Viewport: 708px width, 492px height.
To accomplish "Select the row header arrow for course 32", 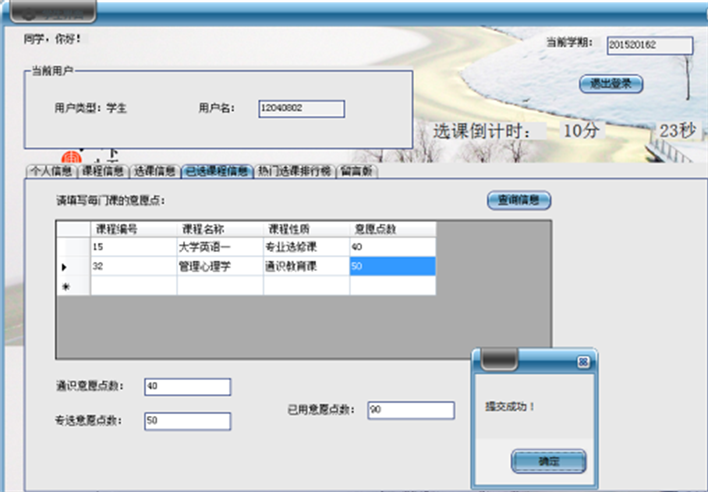I will click(x=72, y=267).
